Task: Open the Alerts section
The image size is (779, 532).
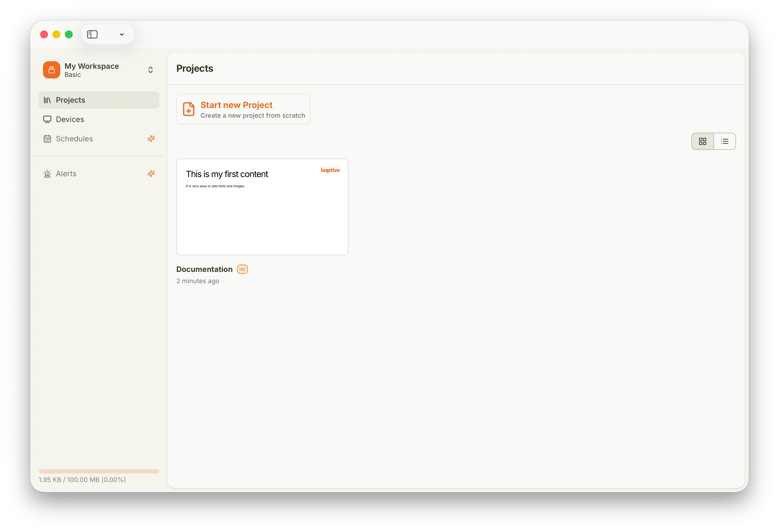Action: [66, 174]
